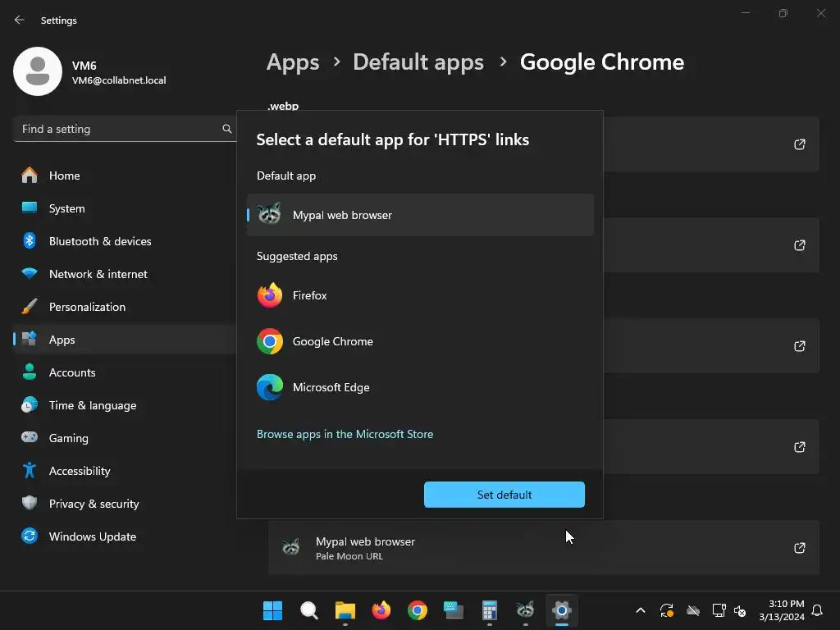Choose Firefox from suggested apps

point(420,295)
